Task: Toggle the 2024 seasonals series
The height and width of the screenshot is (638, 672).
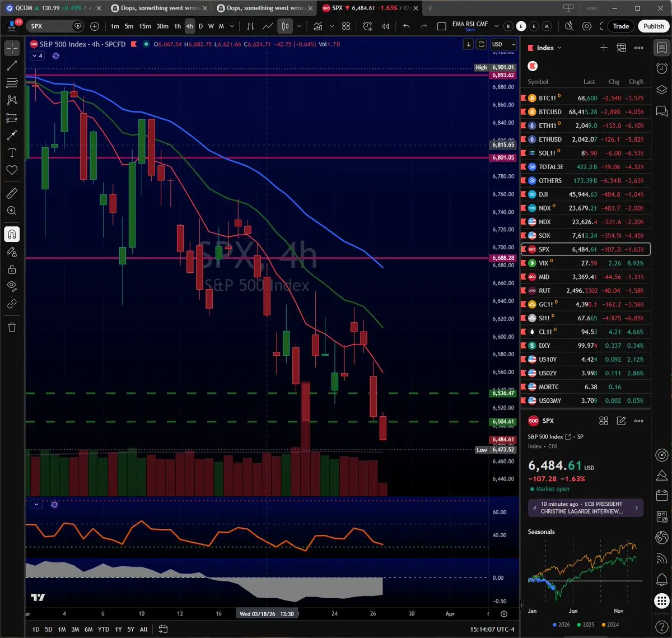Action: [x=612, y=625]
